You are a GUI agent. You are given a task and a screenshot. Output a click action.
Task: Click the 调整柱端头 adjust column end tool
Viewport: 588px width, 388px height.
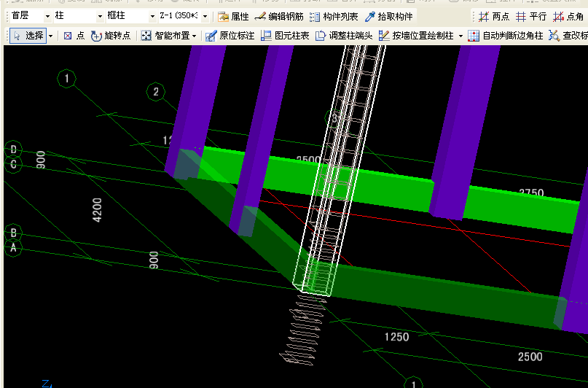[344, 36]
